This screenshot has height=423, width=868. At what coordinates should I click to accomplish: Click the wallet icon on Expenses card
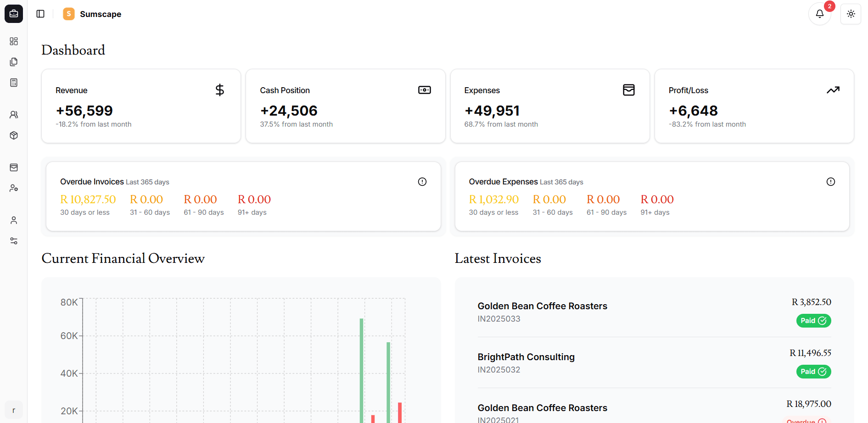coord(629,90)
